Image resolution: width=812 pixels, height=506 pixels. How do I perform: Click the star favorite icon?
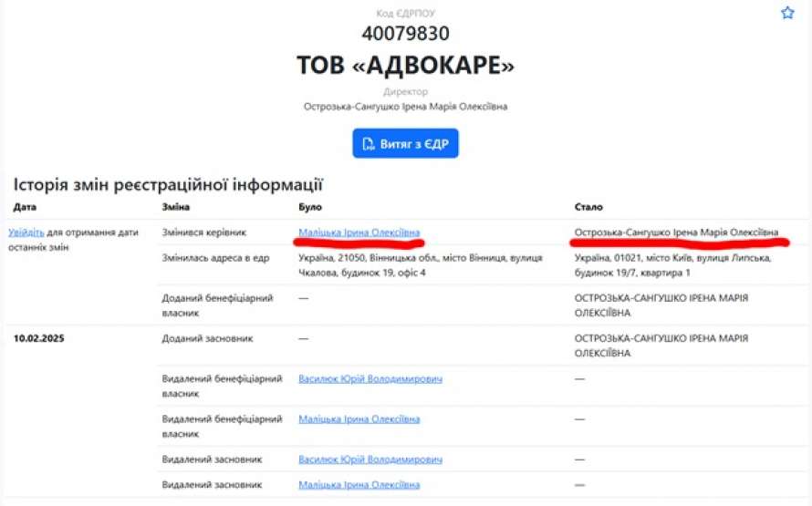[787, 13]
